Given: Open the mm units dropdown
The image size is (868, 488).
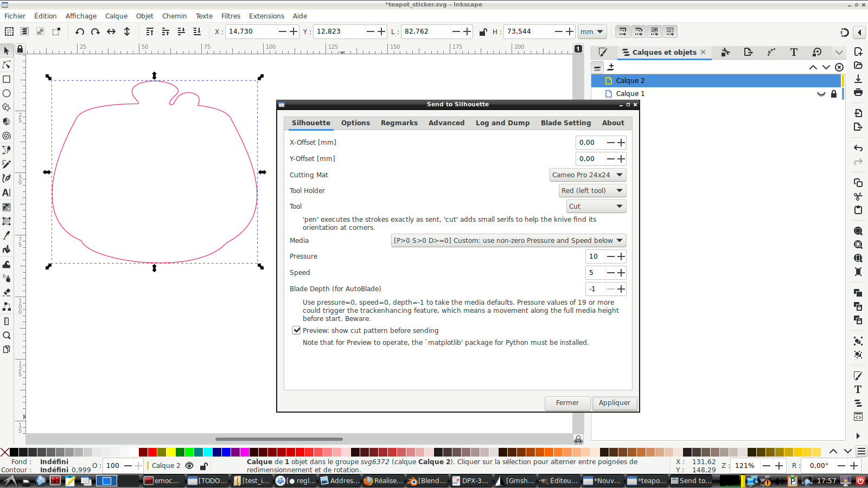Looking at the screenshot, I should pyautogui.click(x=592, y=31).
